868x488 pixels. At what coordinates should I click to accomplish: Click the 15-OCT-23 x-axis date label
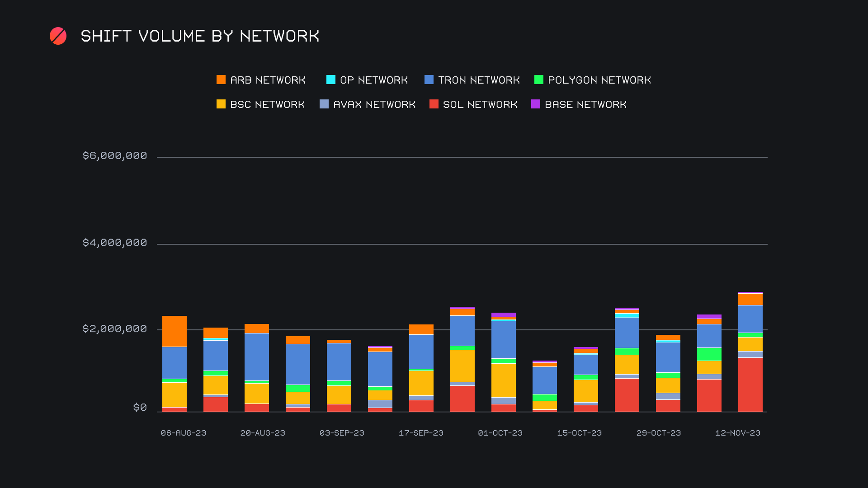click(x=579, y=433)
